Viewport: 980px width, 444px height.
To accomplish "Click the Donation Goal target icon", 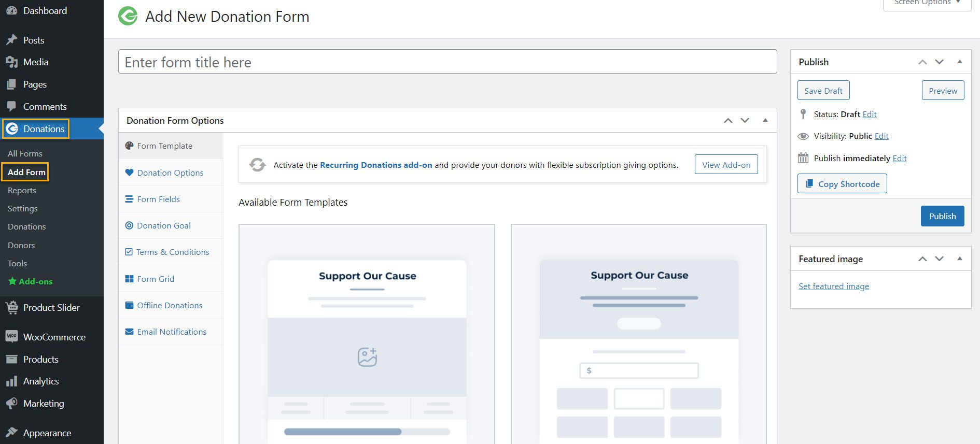I will click(x=129, y=225).
